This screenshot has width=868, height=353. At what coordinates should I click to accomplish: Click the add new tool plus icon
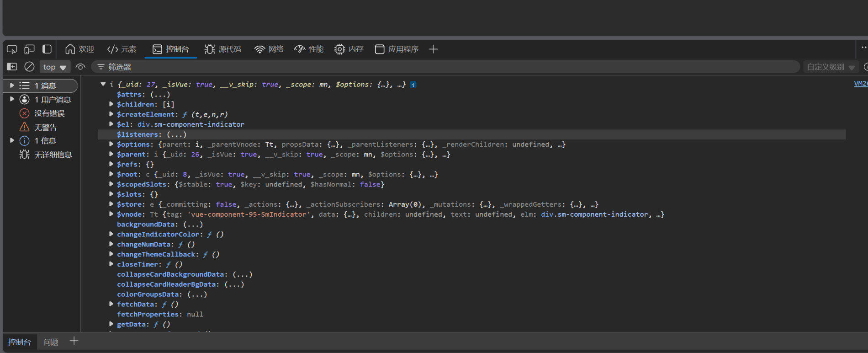pos(433,49)
